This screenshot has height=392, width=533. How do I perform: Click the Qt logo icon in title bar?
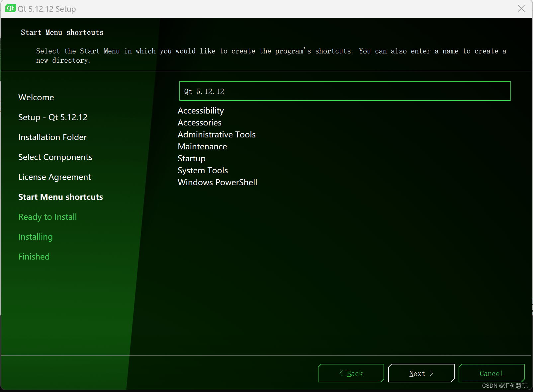(x=11, y=9)
